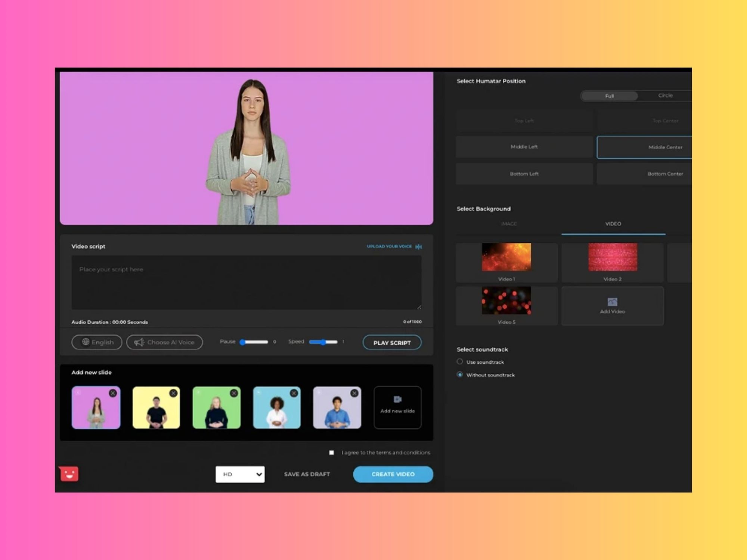Click the globe icon beside English
The width and height of the screenshot is (747, 560).
85,342
